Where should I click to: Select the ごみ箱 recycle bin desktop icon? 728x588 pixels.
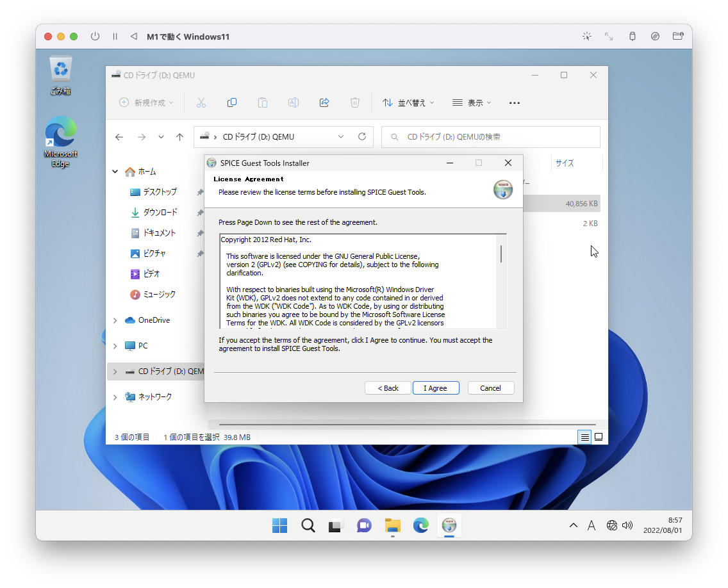pos(61,76)
